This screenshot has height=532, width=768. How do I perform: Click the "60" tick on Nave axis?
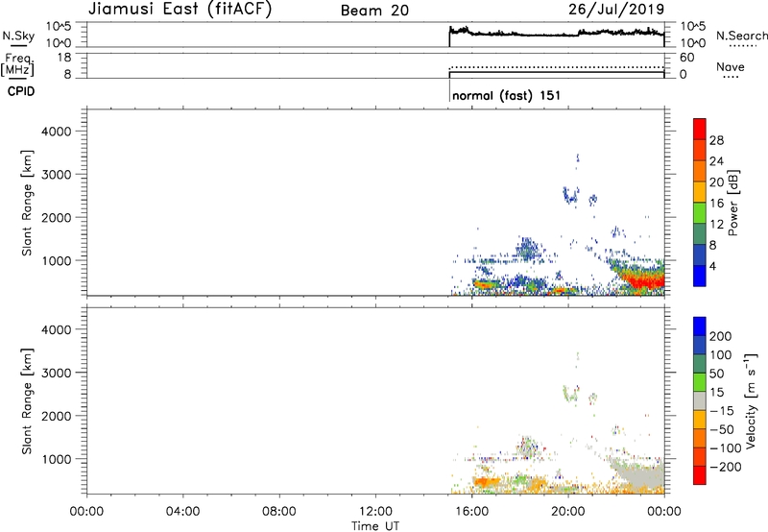[x=686, y=58]
